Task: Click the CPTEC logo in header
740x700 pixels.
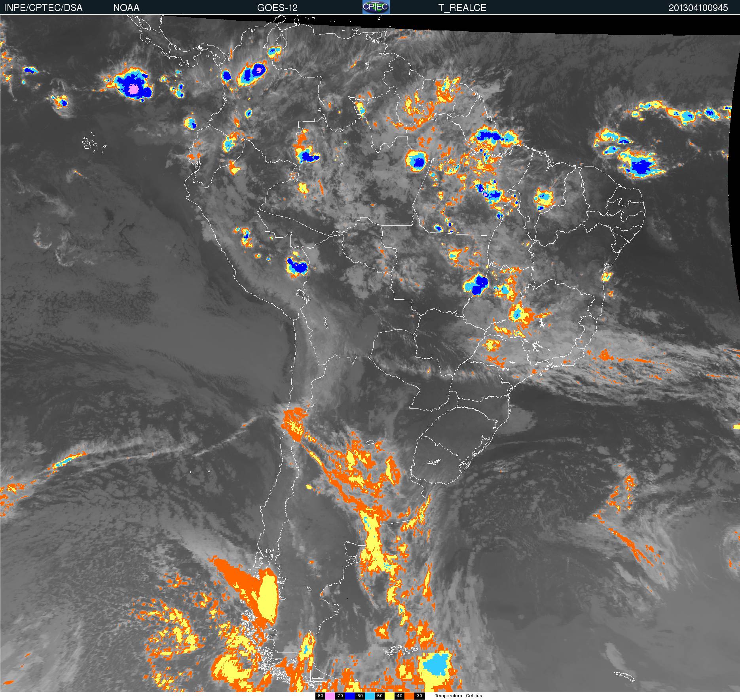Action: pos(376,7)
